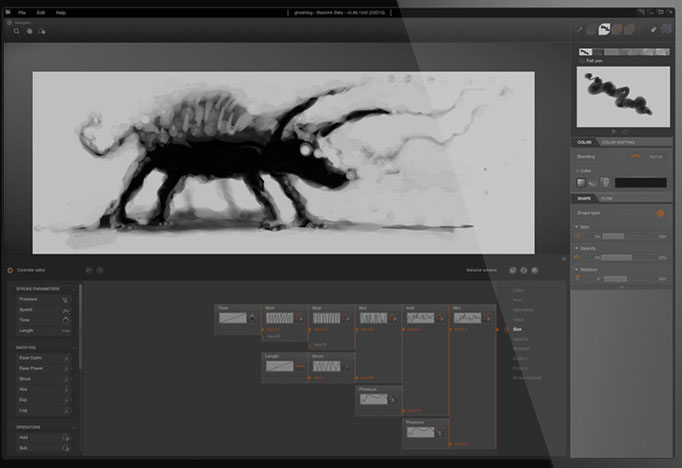Pick the eyedropper tool in the brush toolbar

pos(580,30)
